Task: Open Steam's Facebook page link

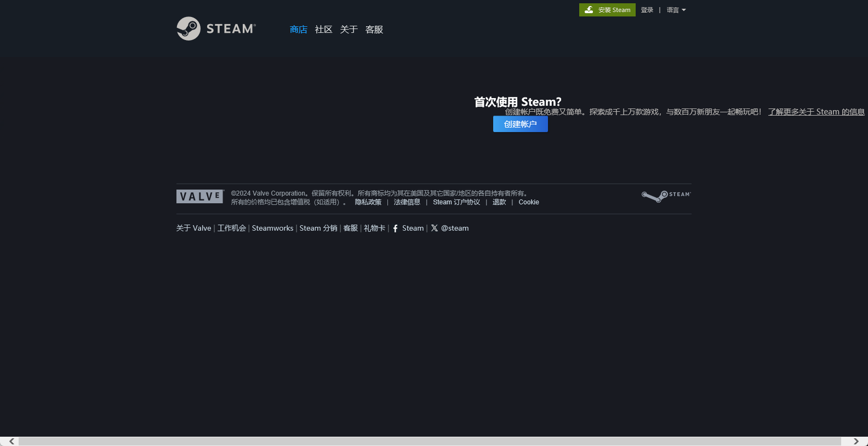Action: coord(408,228)
